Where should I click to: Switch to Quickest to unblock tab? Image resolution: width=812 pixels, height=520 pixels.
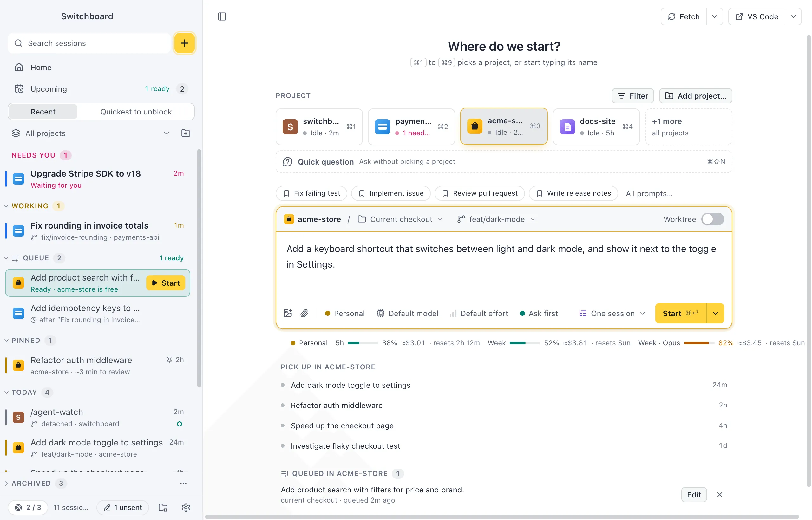coord(136,112)
